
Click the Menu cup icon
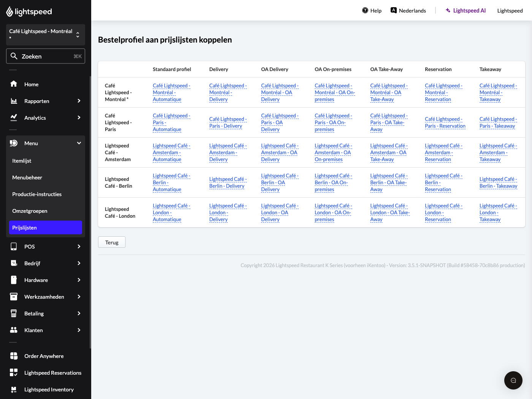14,143
